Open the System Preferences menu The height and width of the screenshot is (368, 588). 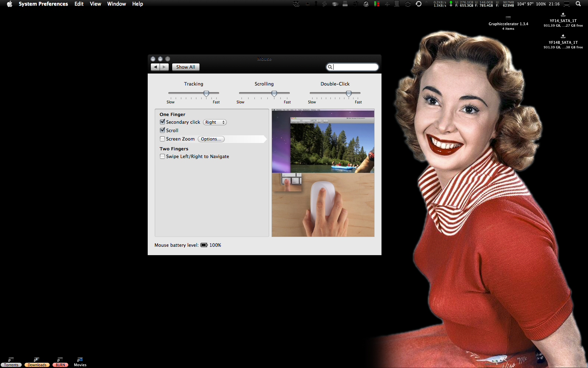[x=43, y=4]
